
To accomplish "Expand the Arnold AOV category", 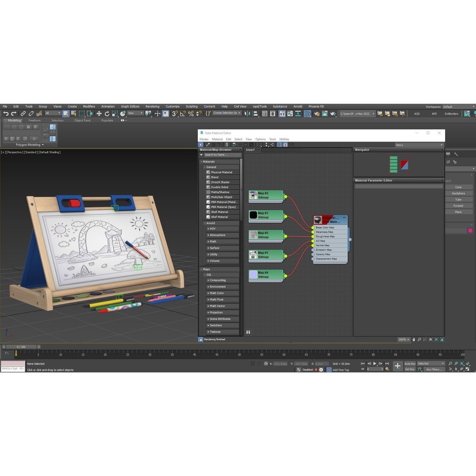I will tap(222, 229).
